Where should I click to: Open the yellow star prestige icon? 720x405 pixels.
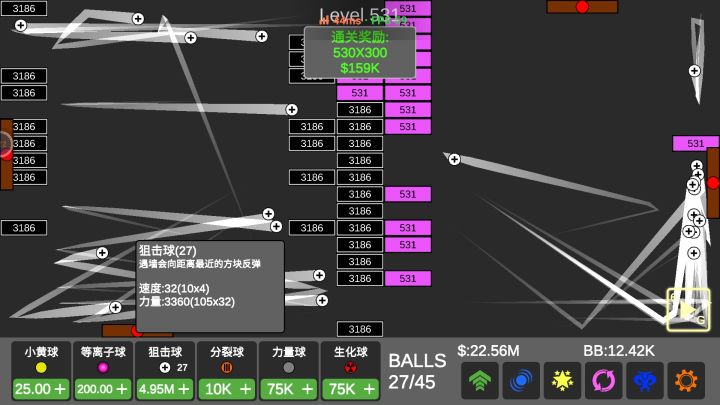(562, 380)
